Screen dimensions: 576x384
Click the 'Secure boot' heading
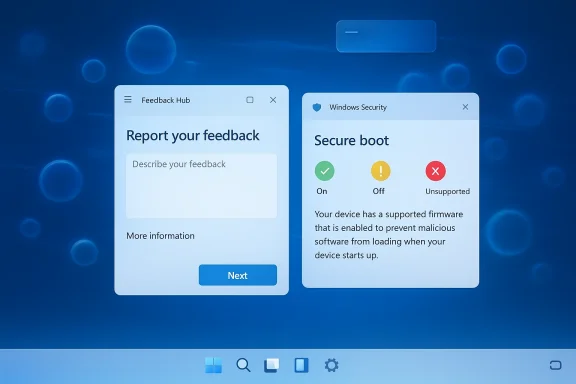pyautogui.click(x=352, y=140)
